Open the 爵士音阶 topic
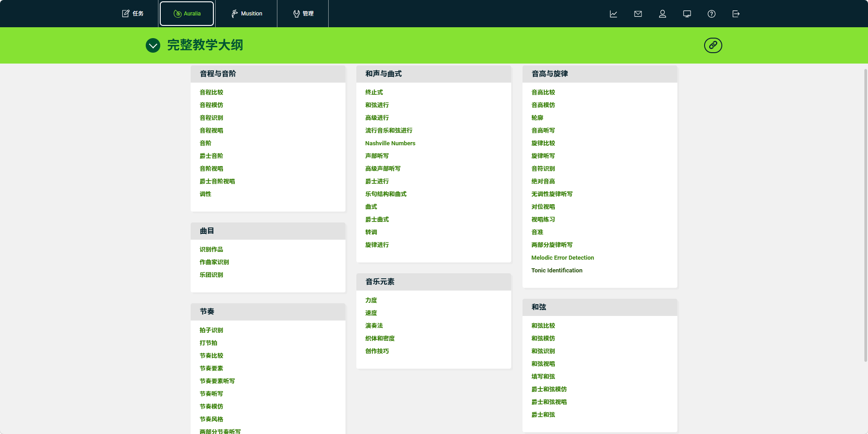The height and width of the screenshot is (434, 868). click(x=212, y=156)
